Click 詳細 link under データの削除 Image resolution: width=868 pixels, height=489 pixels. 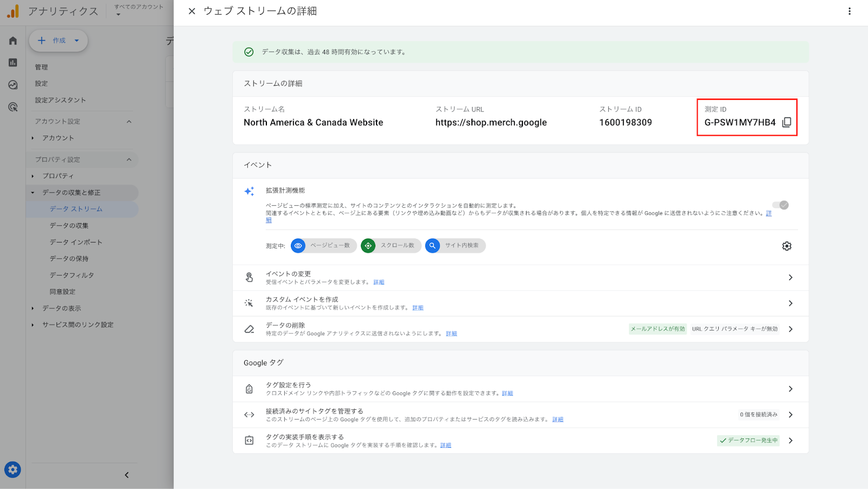point(451,334)
